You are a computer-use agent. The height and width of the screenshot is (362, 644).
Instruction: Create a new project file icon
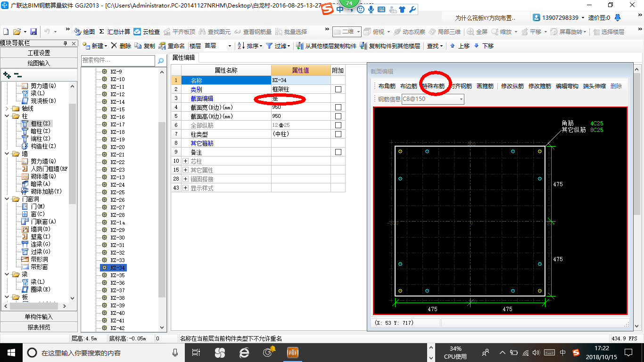[6, 32]
